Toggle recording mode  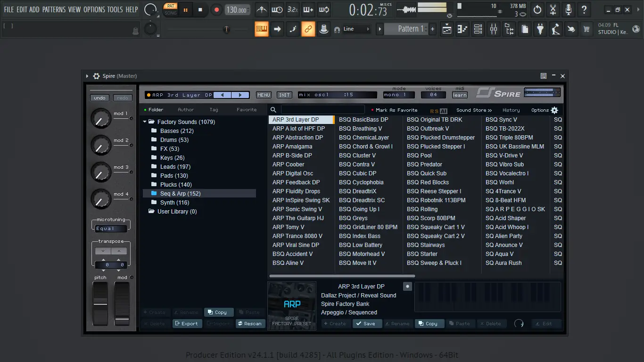point(217,9)
